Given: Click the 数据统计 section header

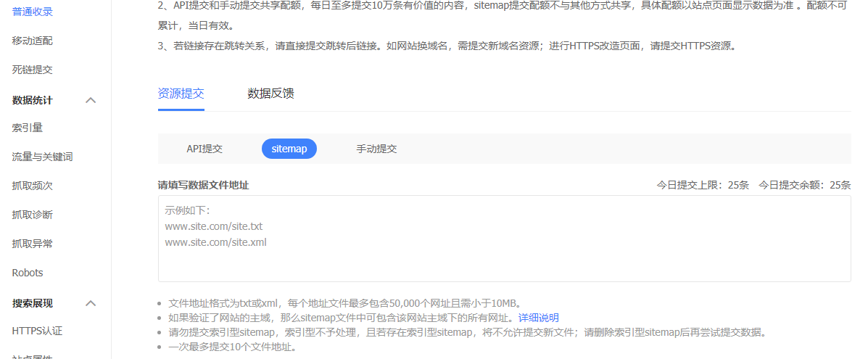Looking at the screenshot, I should [x=33, y=100].
